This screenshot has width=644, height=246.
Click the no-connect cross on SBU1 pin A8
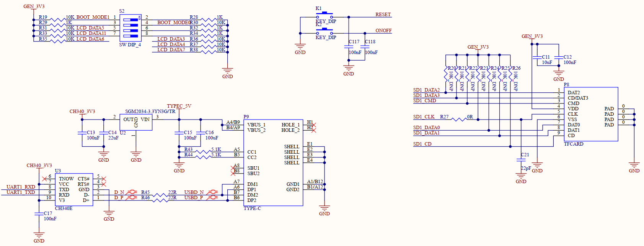pyautogui.click(x=233, y=167)
